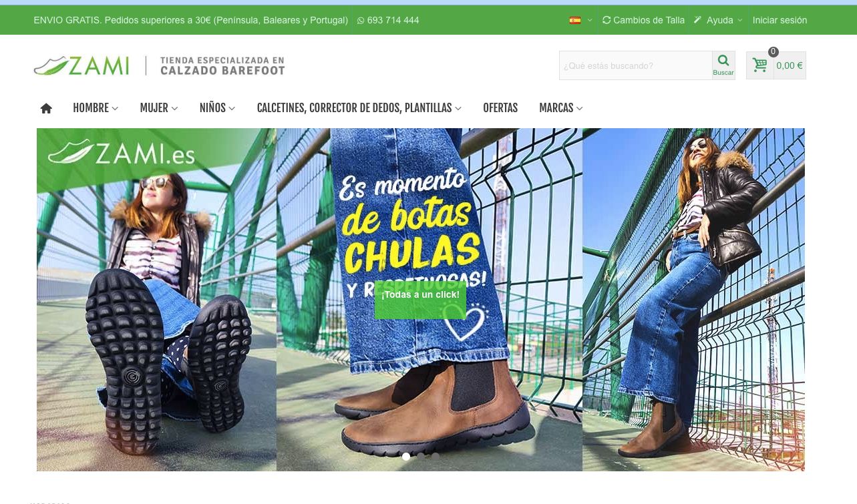Select the second carousel slide dot

421,457
